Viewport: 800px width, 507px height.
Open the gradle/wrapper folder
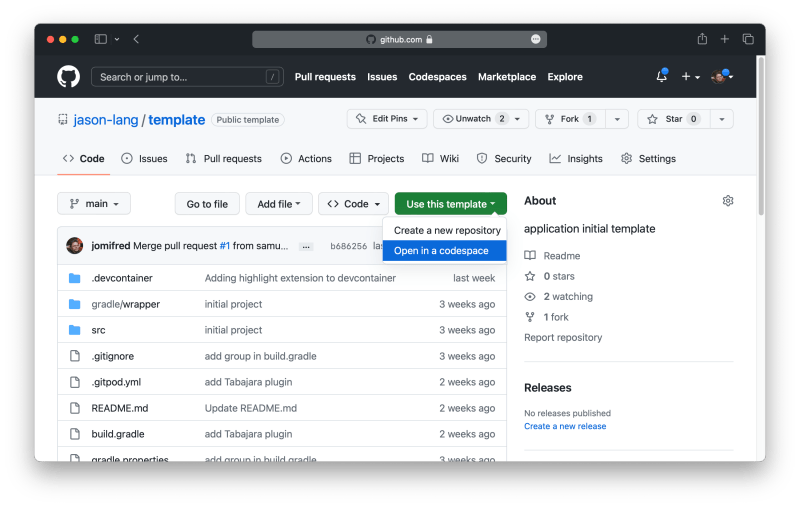point(126,304)
